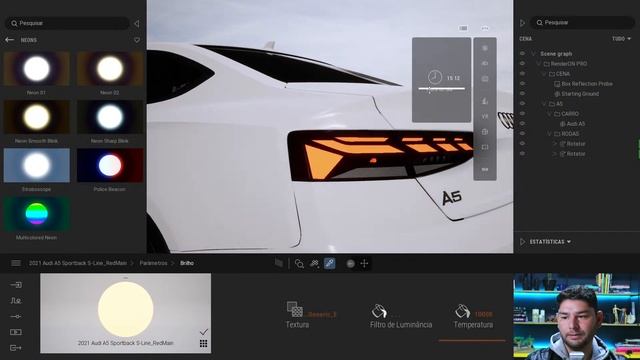640x360 pixels.
Task: Open the TUDO filter dropdown
Action: coord(621,39)
